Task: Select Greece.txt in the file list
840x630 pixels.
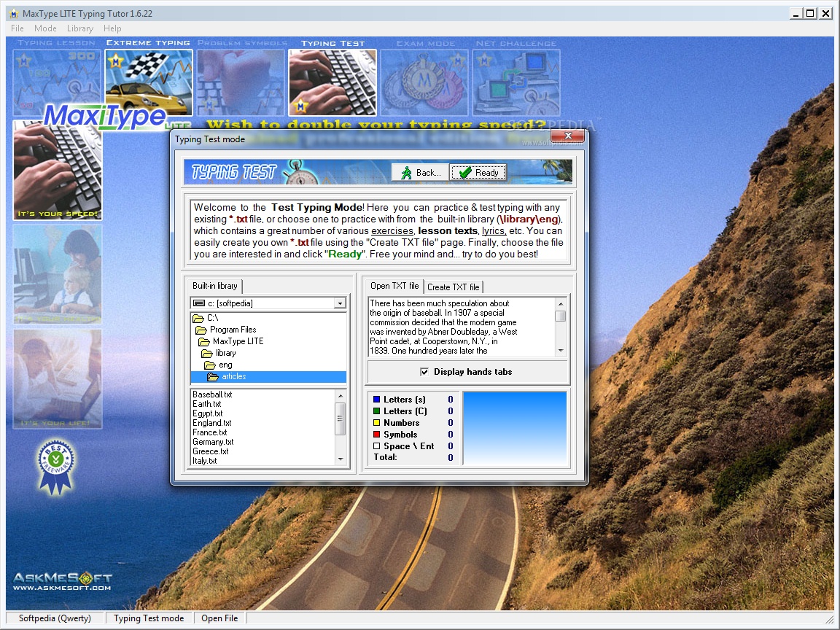Action: (x=211, y=451)
